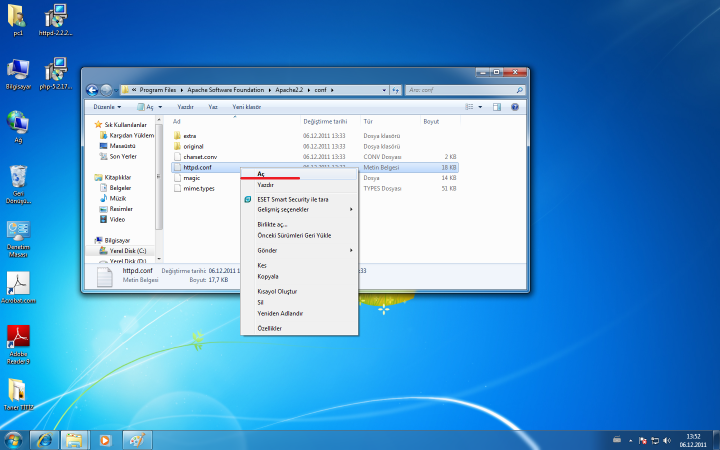Select Özellikler in the context menu
This screenshot has width=720, height=450.
(x=270, y=328)
